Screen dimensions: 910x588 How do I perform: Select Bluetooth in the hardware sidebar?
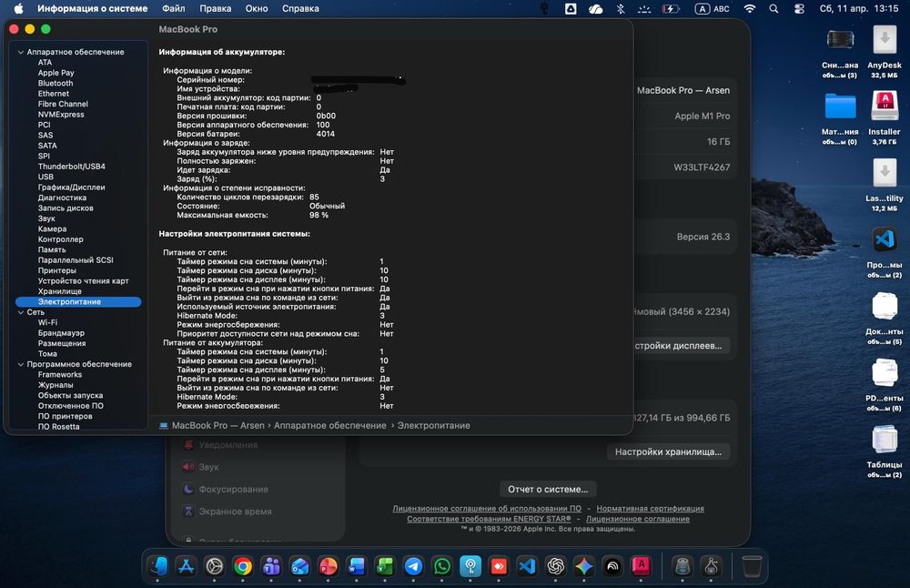coord(56,83)
